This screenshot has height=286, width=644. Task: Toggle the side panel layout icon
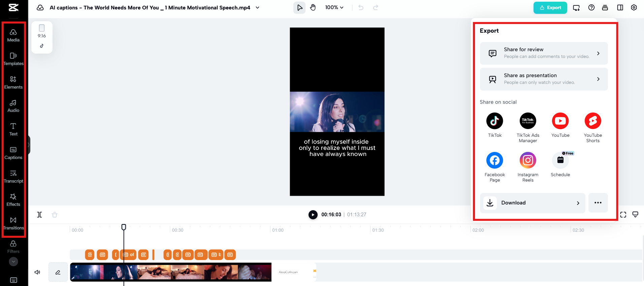click(x=620, y=7)
